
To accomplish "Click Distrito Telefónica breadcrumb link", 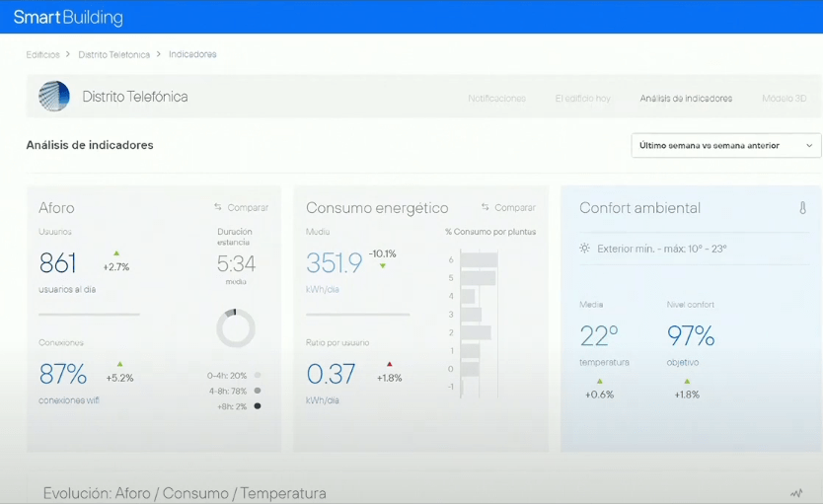I will (114, 54).
